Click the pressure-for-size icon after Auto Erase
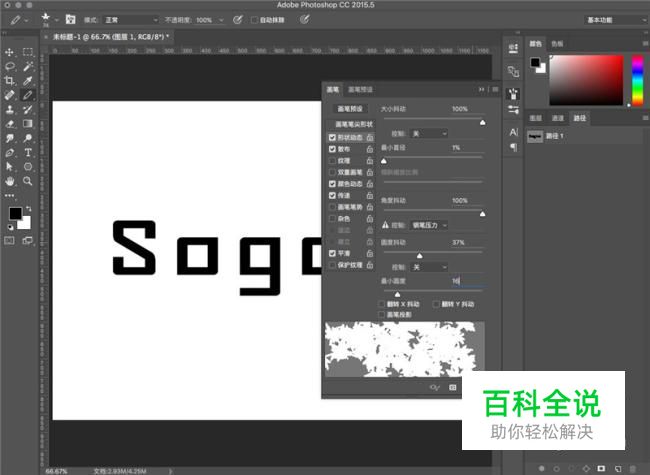650x475 pixels. [304, 19]
